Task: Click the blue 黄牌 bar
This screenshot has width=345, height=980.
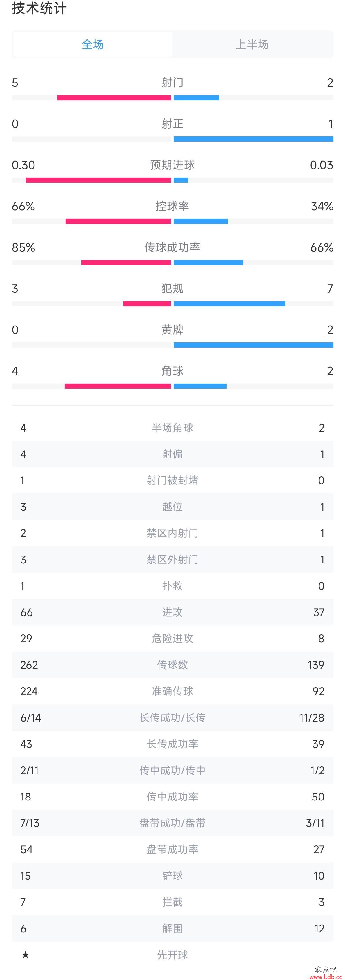Action: 253,345
